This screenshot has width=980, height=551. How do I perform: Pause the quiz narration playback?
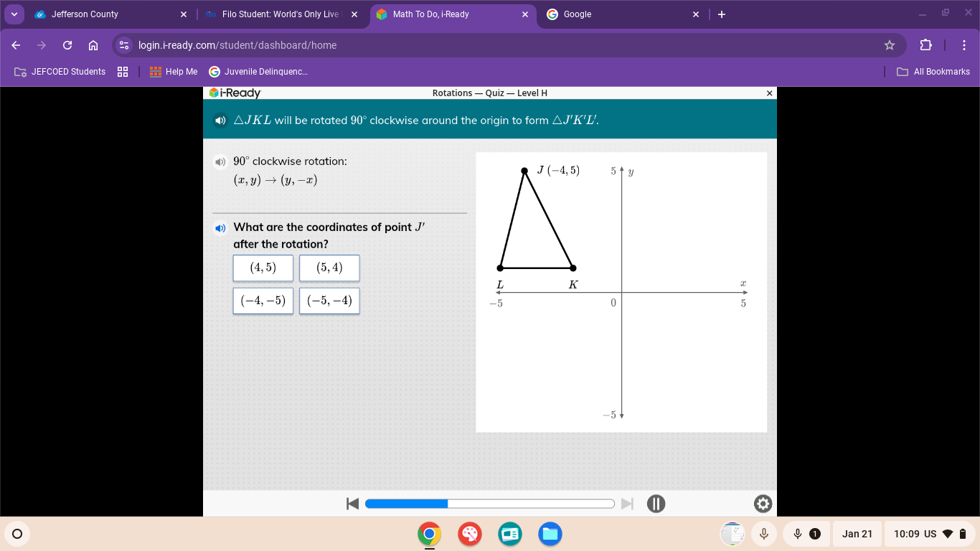click(656, 504)
